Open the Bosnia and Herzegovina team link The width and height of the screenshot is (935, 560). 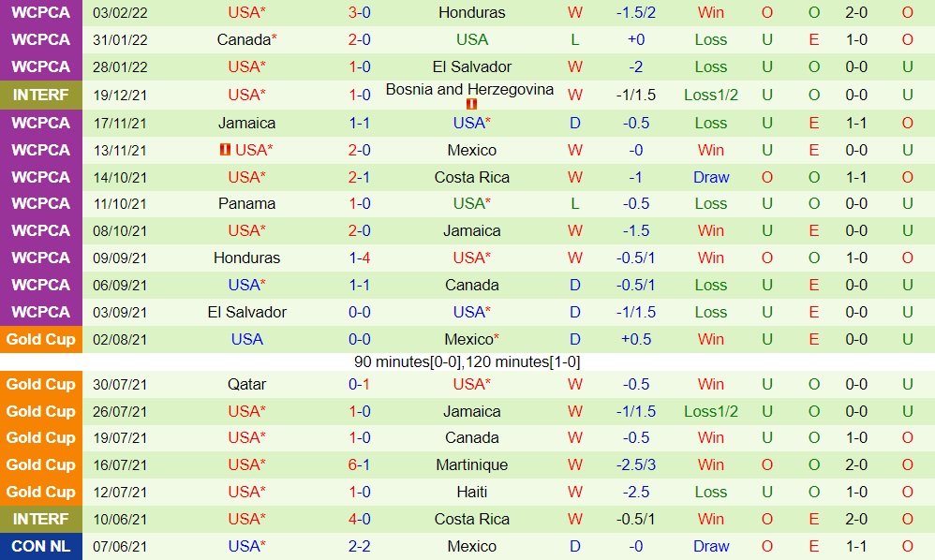[x=469, y=90]
